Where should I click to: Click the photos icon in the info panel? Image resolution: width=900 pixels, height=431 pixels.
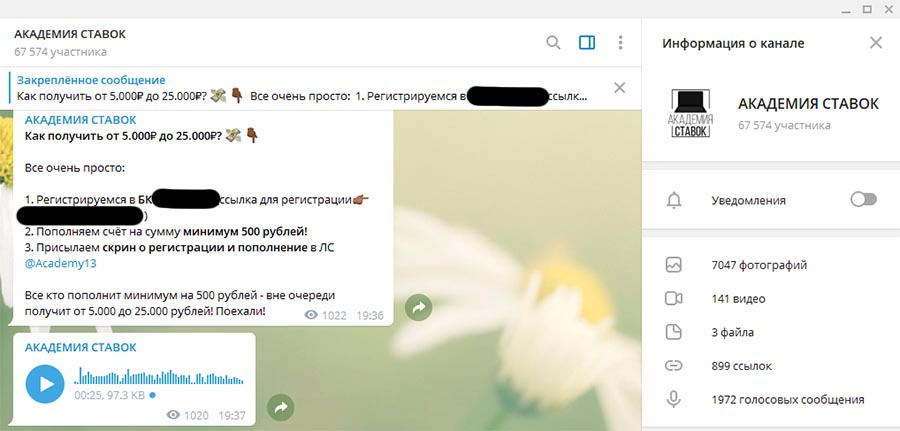click(673, 265)
